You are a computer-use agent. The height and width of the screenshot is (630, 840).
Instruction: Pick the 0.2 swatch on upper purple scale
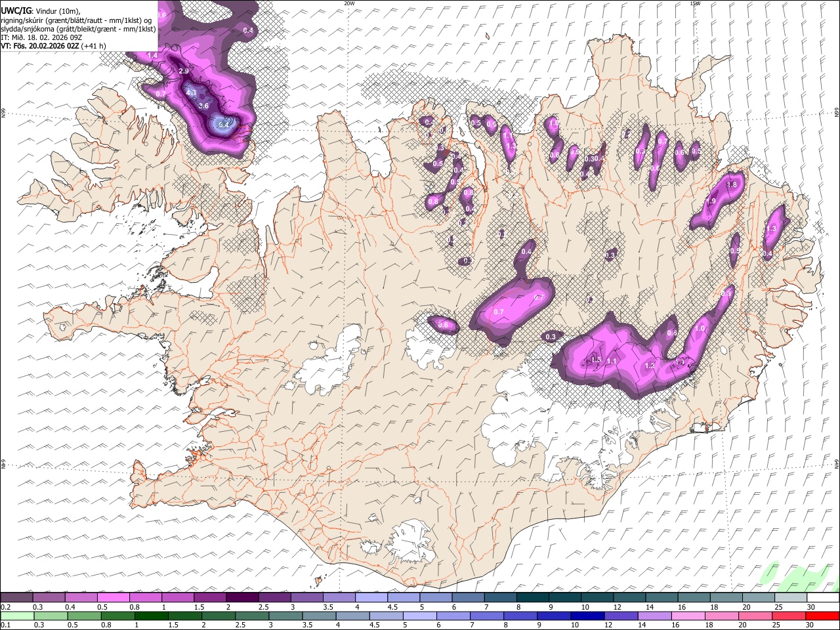(x=16, y=597)
